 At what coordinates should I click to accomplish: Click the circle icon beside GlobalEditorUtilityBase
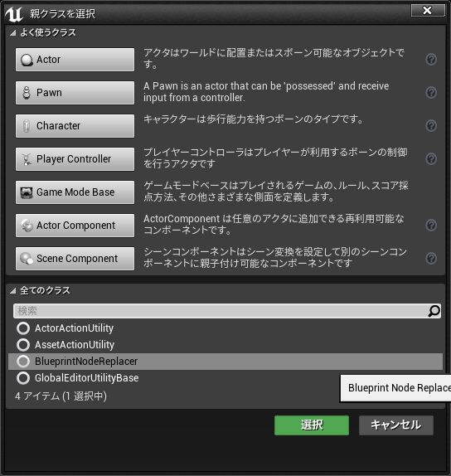coord(23,378)
